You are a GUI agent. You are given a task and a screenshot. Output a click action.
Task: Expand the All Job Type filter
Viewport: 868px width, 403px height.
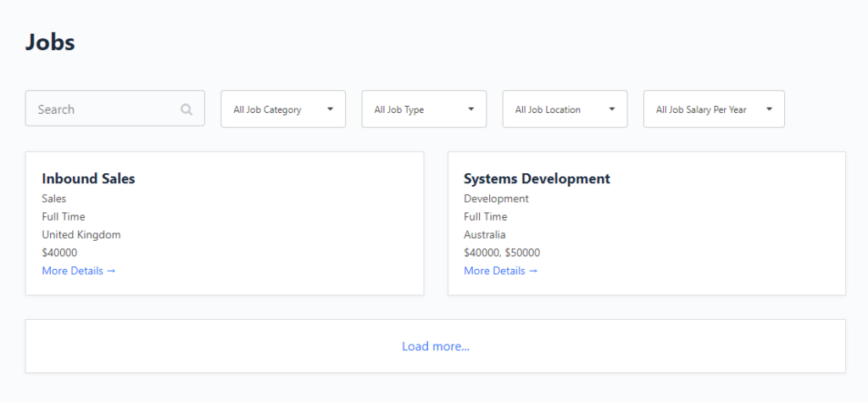tap(424, 109)
